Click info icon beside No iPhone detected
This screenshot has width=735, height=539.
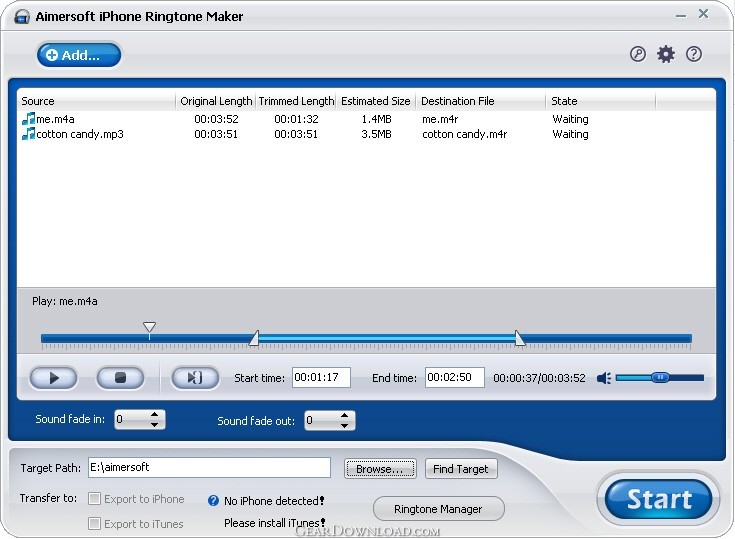pyautogui.click(x=213, y=501)
